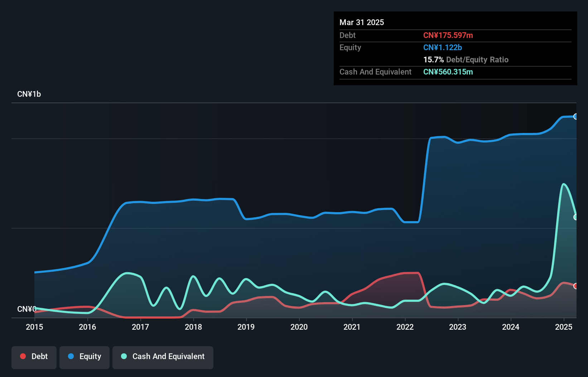Screen dimensions: 588x377
Task: Select the red Debt endpoint marker
Action: pyautogui.click(x=576, y=286)
